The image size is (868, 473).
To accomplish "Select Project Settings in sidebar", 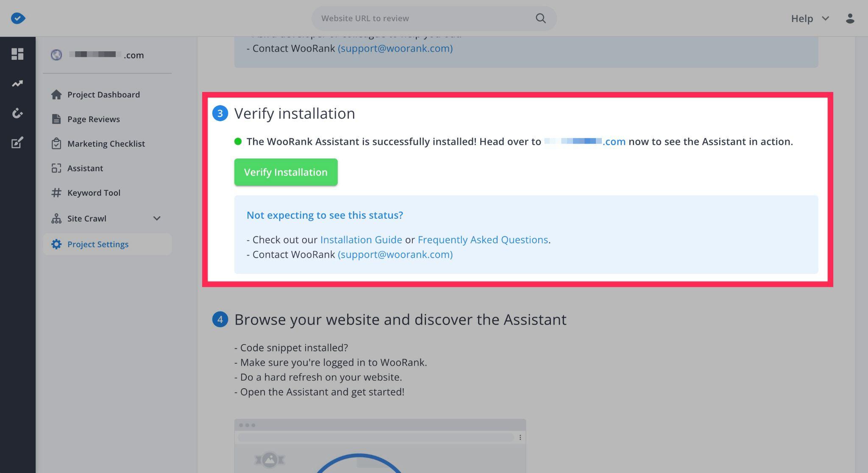I will pos(107,244).
